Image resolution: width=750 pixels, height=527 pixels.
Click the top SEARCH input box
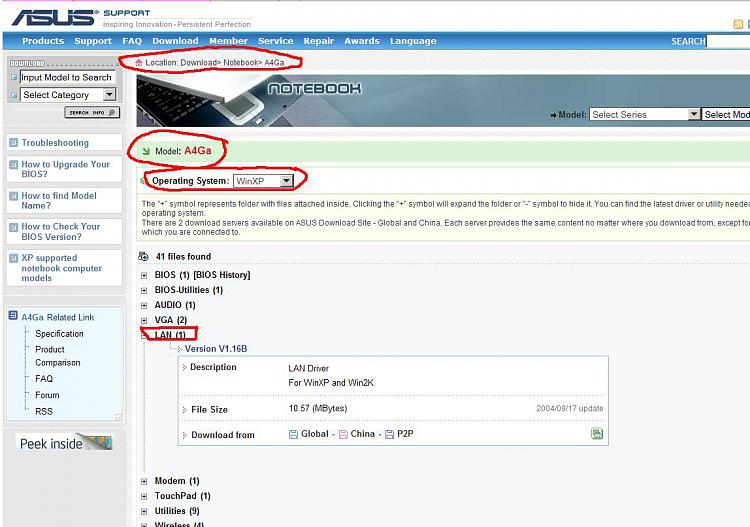click(x=728, y=41)
